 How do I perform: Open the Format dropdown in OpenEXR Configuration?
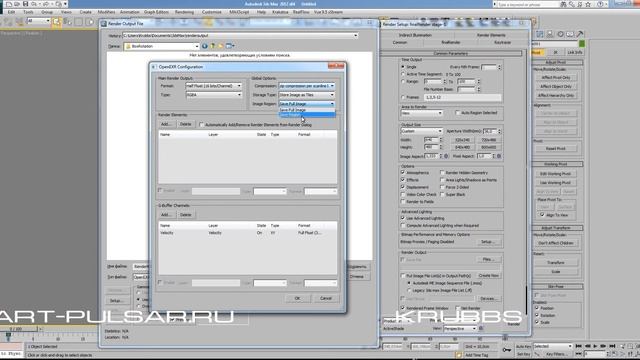[x=213, y=86]
